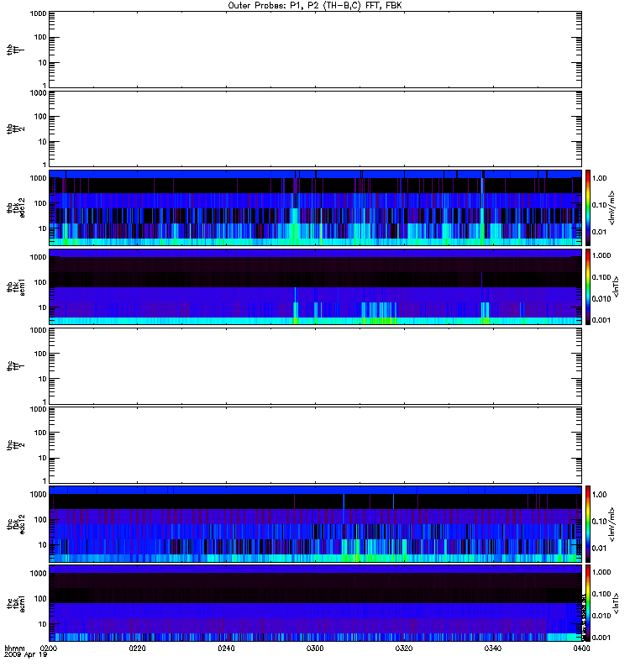
Task: Select the thb fbk scm1 color scale bar
Action: tap(588, 286)
